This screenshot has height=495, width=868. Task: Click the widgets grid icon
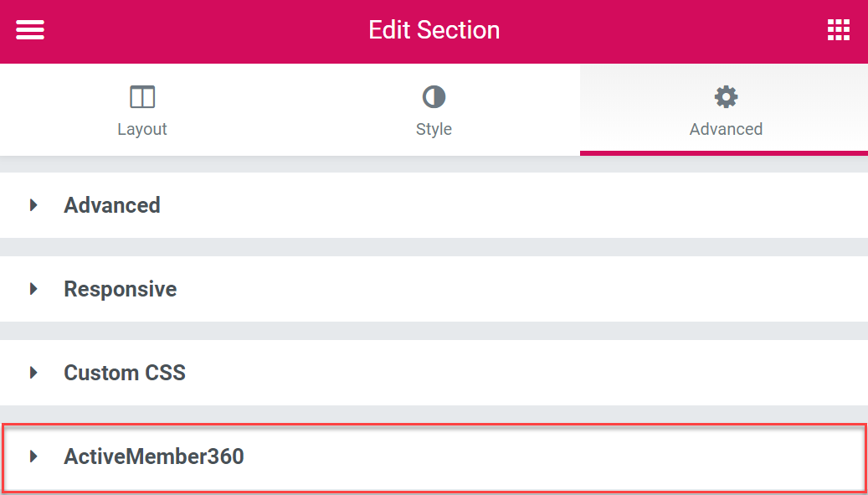pyautogui.click(x=838, y=29)
